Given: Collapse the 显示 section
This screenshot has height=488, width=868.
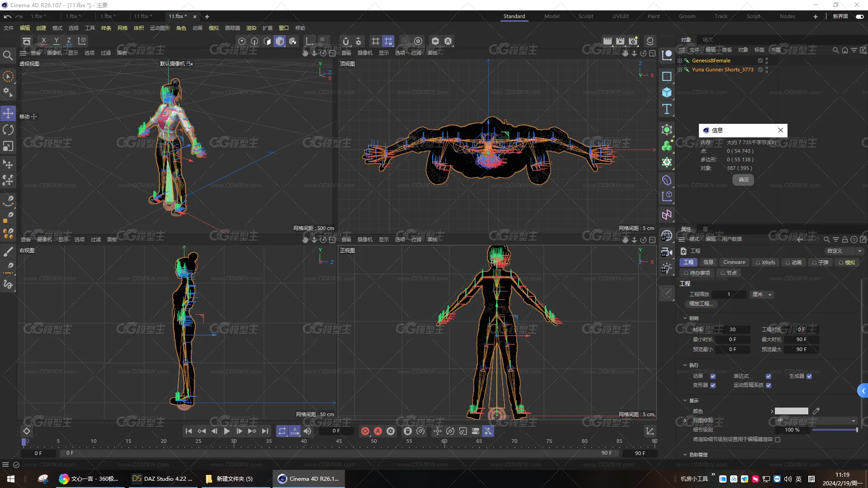Looking at the screenshot, I should click(685, 400).
